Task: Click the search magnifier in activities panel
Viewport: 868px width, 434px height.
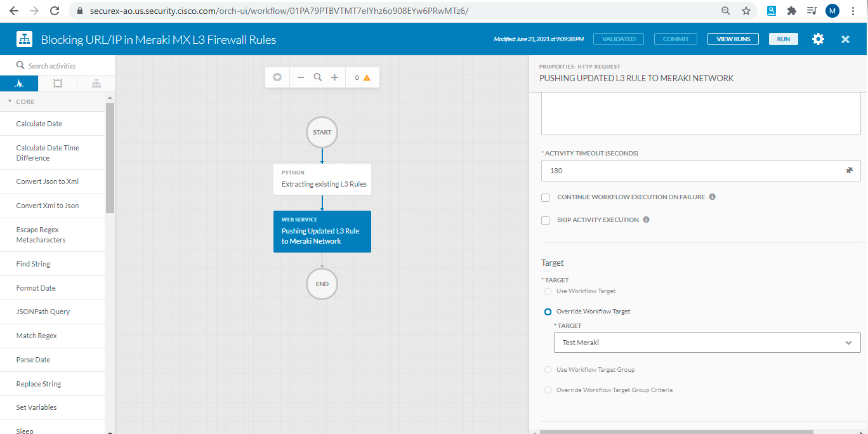Action: coord(20,65)
